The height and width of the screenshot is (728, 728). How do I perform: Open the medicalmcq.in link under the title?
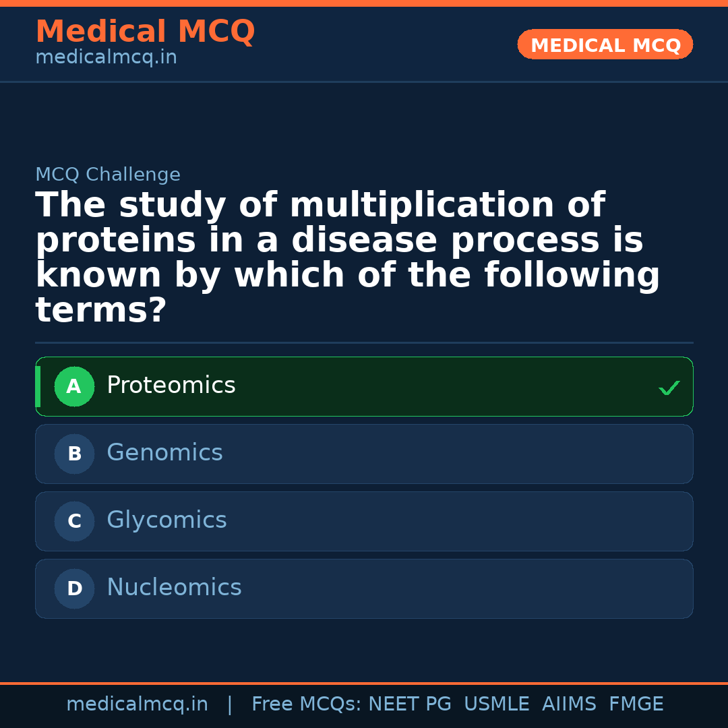[x=106, y=58]
